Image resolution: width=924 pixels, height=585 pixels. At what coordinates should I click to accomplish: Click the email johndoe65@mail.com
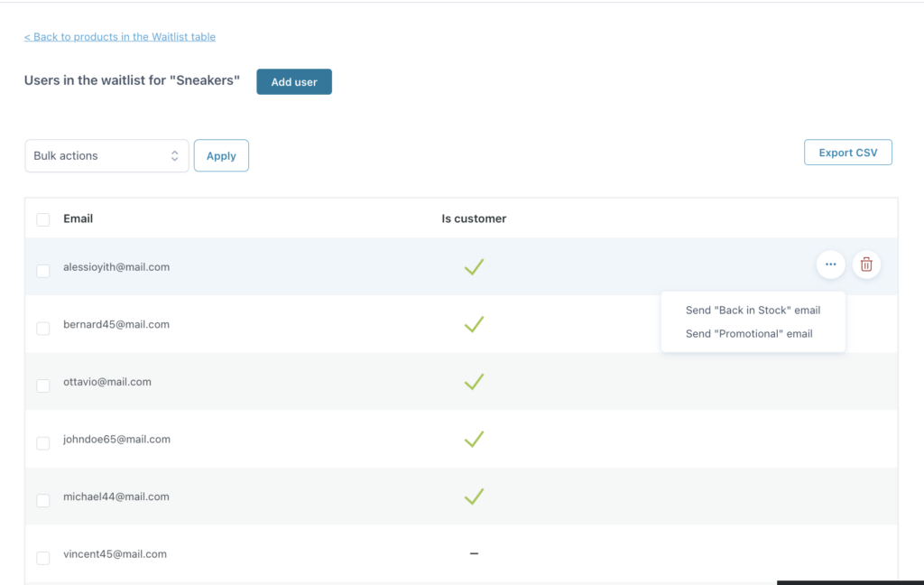[116, 440]
